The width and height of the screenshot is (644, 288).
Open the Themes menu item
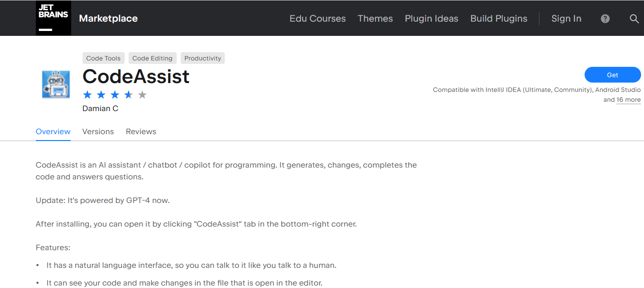[375, 19]
